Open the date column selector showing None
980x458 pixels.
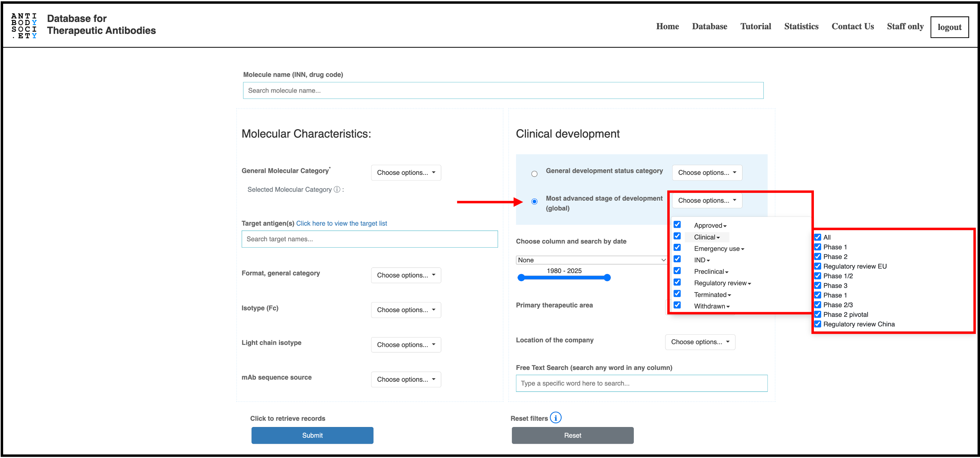pos(591,260)
